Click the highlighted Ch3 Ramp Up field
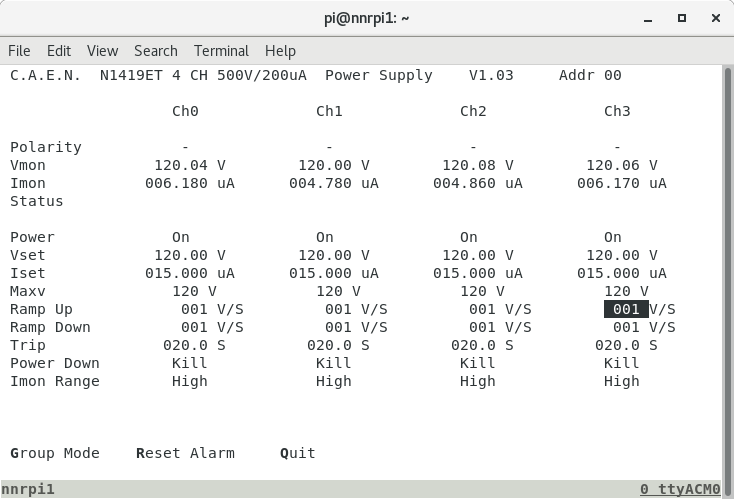This screenshot has width=734, height=499. click(626, 309)
